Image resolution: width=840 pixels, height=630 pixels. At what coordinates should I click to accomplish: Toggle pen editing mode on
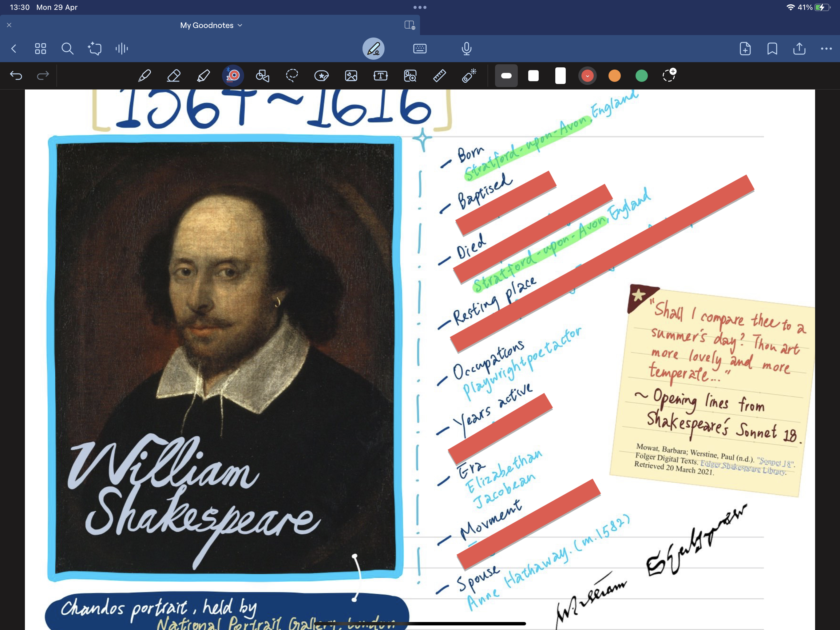(x=373, y=49)
